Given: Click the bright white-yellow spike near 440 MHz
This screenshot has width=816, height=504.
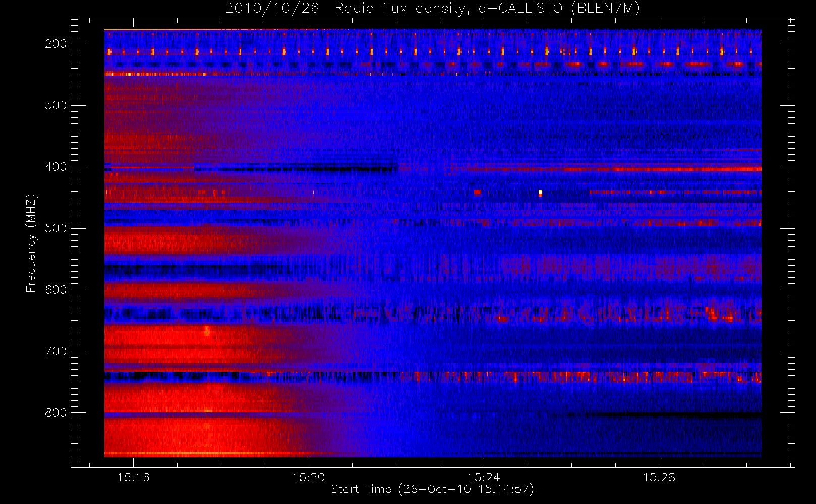Looking at the screenshot, I should click(540, 193).
